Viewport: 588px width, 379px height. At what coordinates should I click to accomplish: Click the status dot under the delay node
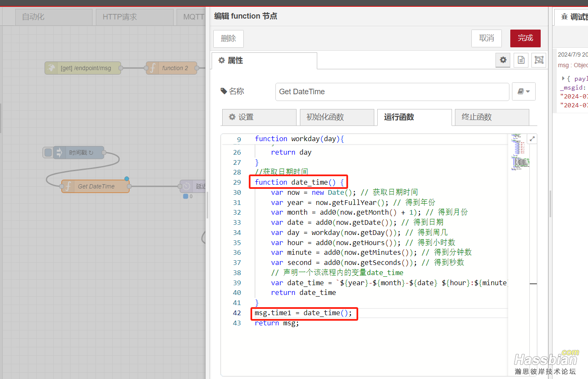coord(185,196)
